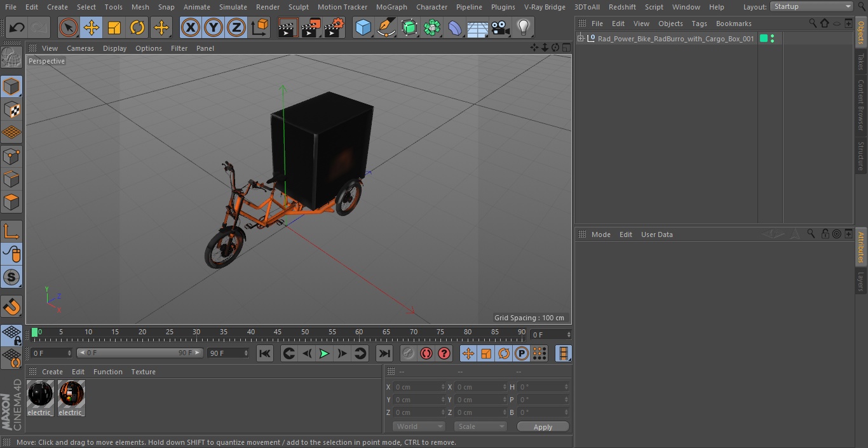Switch to Layers tab
Viewport: 868px width, 448px height.
coord(861,281)
